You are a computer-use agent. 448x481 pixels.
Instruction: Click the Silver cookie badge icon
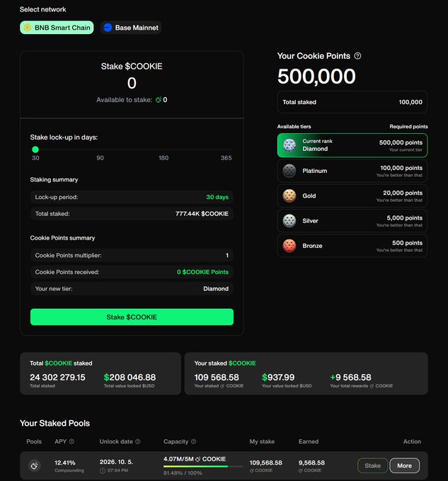pos(289,221)
